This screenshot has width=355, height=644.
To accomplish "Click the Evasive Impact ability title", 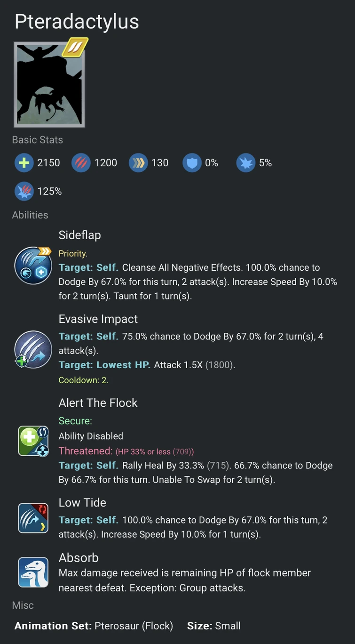I will 98,319.
